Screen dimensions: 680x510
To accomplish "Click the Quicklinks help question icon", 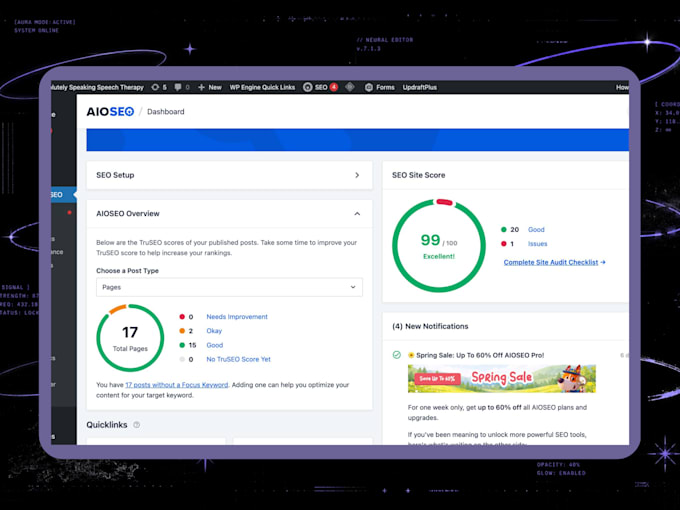I will (137, 425).
